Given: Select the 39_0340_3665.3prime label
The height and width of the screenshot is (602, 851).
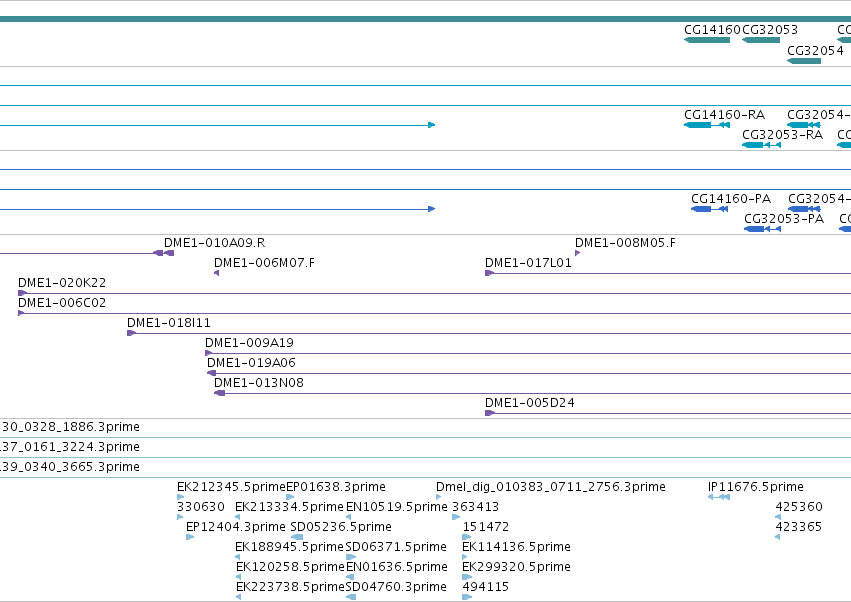Looking at the screenshot, I should [70, 467].
